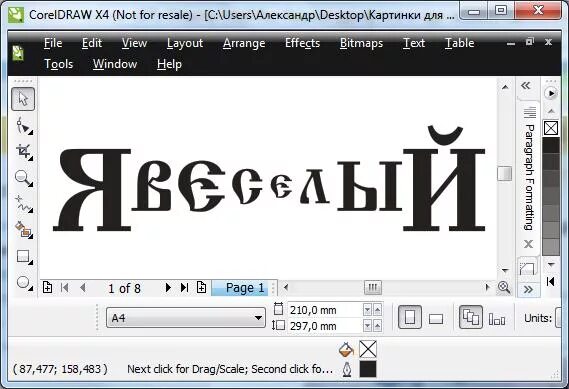The image size is (569, 389).
Task: Open the Bitmaps menu
Action: click(x=361, y=43)
